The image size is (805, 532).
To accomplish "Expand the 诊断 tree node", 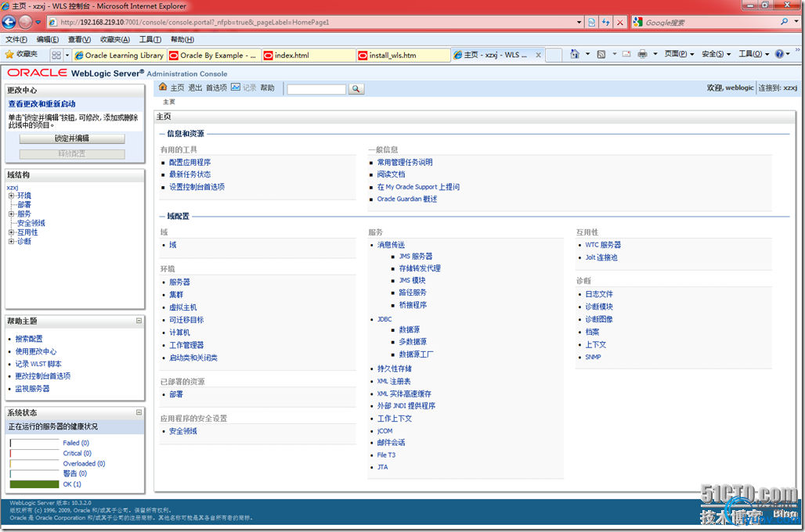I will pos(11,241).
